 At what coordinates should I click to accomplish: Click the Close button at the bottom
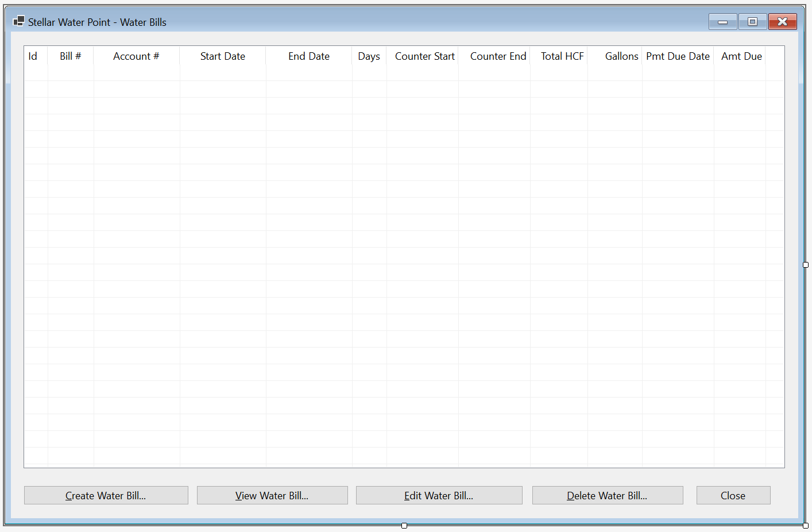click(733, 495)
